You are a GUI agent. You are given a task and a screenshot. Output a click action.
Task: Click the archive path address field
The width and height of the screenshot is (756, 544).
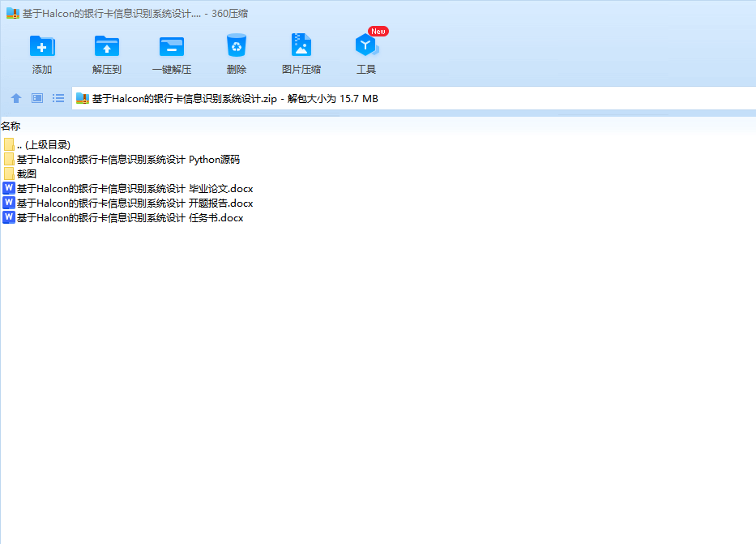pyautogui.click(x=414, y=98)
